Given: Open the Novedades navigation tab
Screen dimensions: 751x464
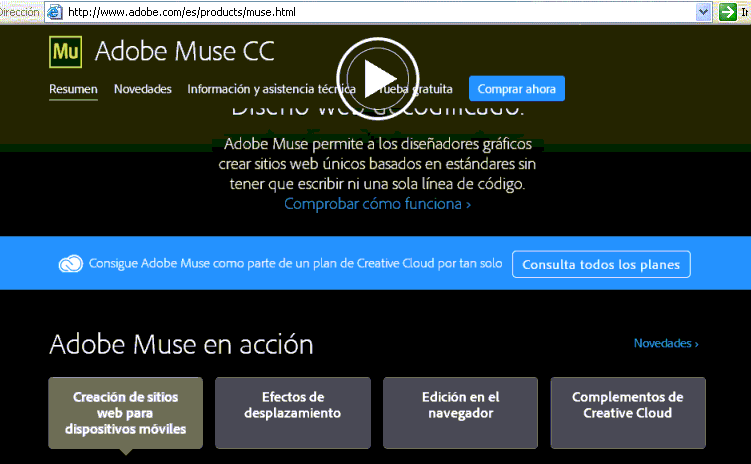Looking at the screenshot, I should click(x=143, y=89).
